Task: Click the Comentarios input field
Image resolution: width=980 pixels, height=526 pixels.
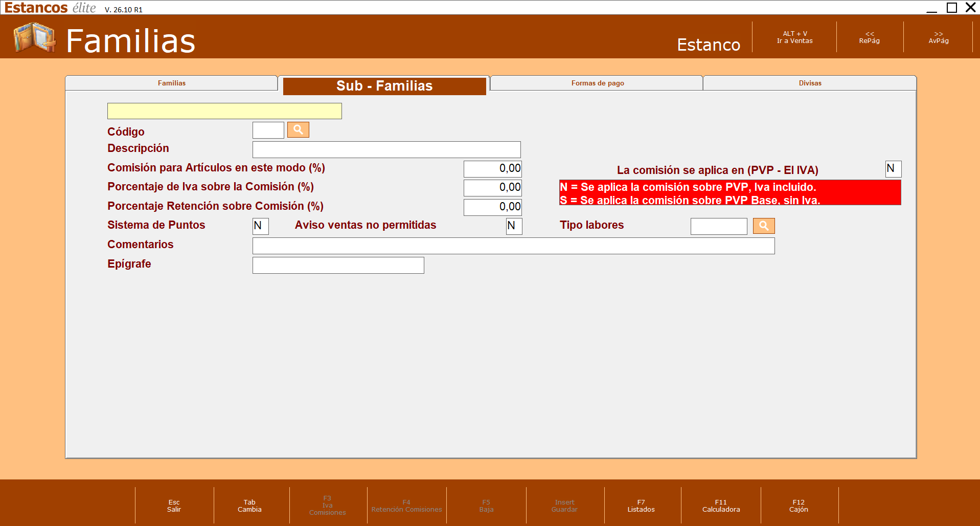Action: (514, 246)
